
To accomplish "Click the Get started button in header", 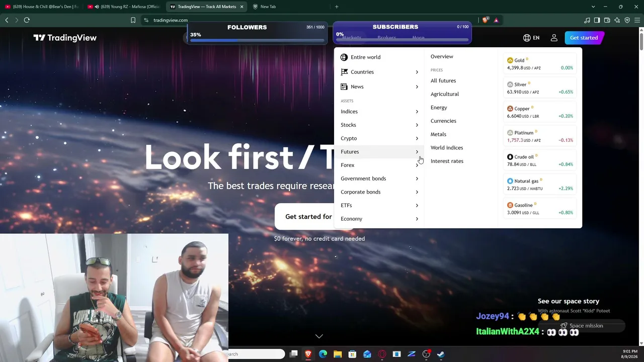I will tap(584, 38).
